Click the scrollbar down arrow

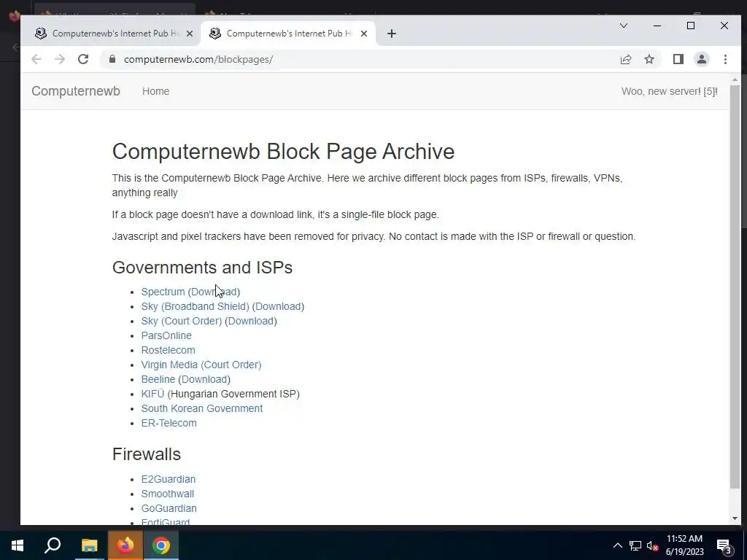(x=735, y=518)
